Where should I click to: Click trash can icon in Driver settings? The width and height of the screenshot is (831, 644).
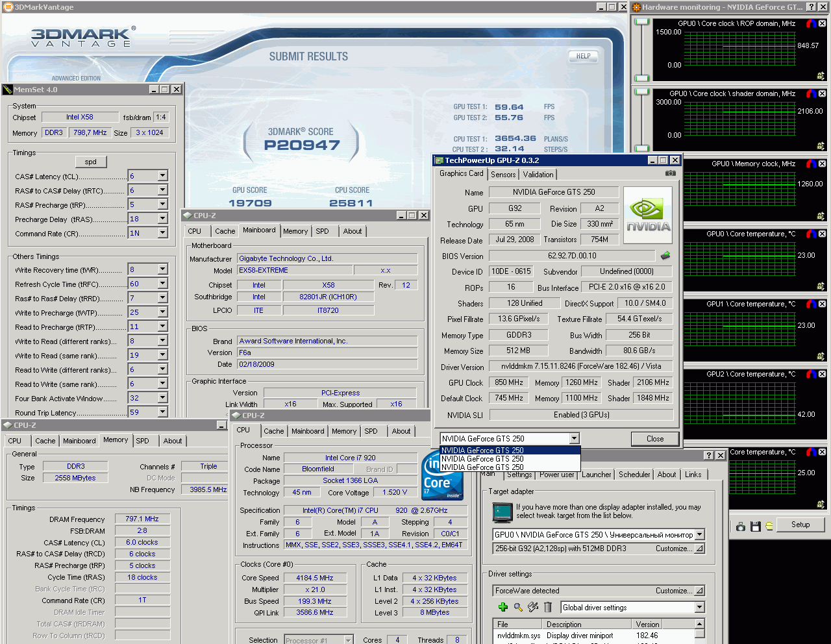pyautogui.click(x=548, y=607)
